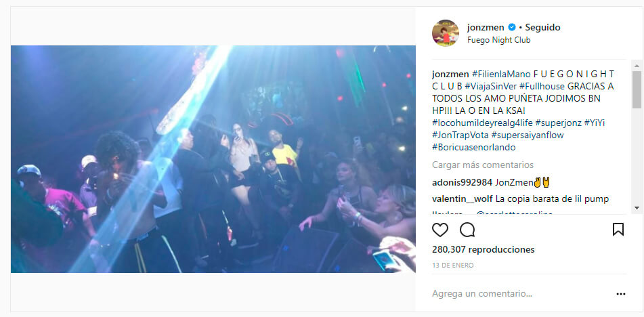The image size is (644, 317).
Task: Click the Agrega un comentario input field
Action: [x=521, y=294]
